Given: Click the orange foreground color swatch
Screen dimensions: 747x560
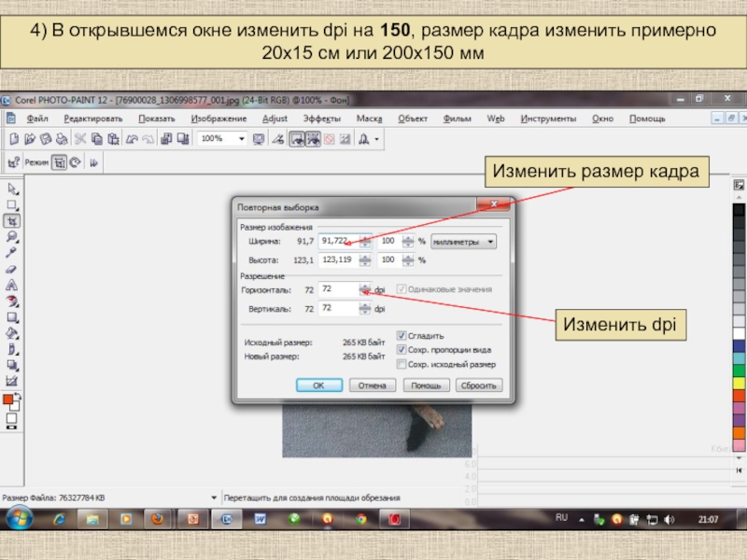Looking at the screenshot, I should click(x=8, y=399).
